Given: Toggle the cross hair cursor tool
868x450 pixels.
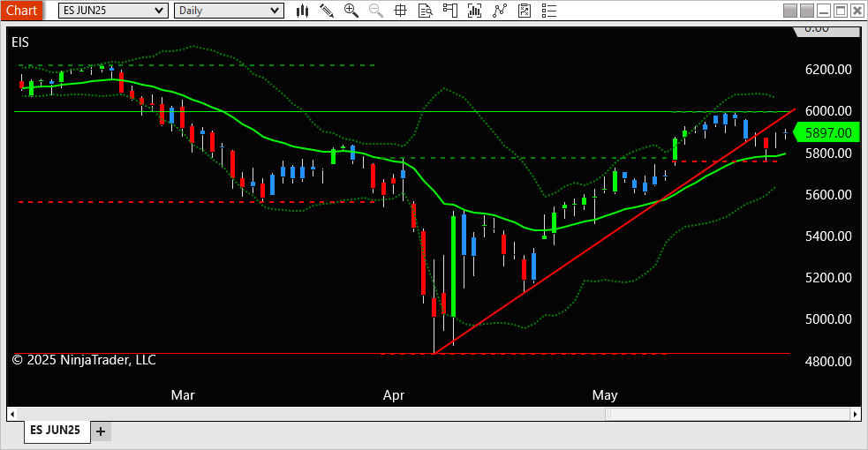Looking at the screenshot, I should pos(400,11).
